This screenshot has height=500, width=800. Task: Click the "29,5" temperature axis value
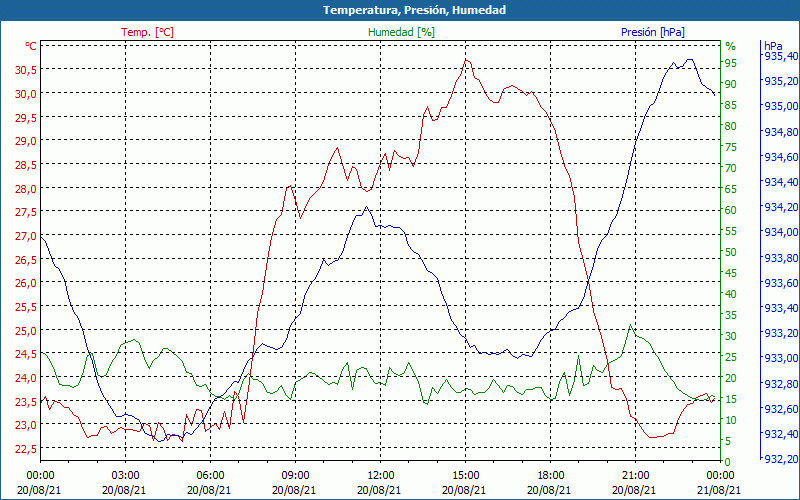26,118
